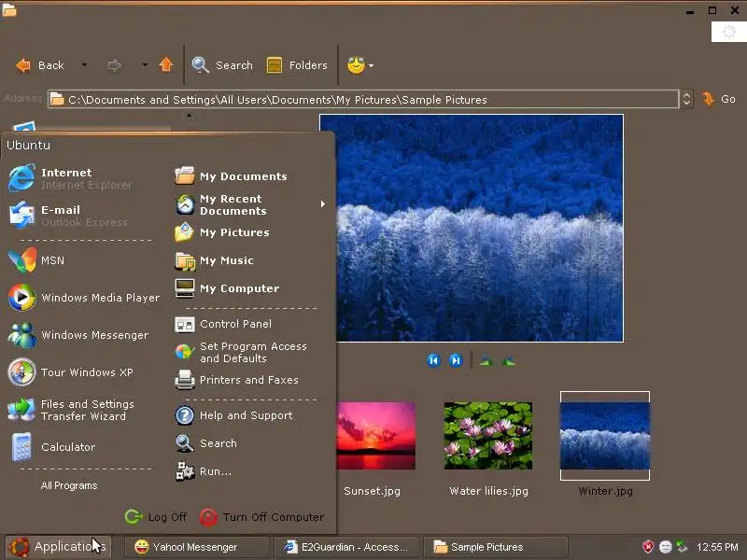Screen dimensions: 747x560
Task: Select Water lilies.jpg thumbnail
Action: (488, 435)
